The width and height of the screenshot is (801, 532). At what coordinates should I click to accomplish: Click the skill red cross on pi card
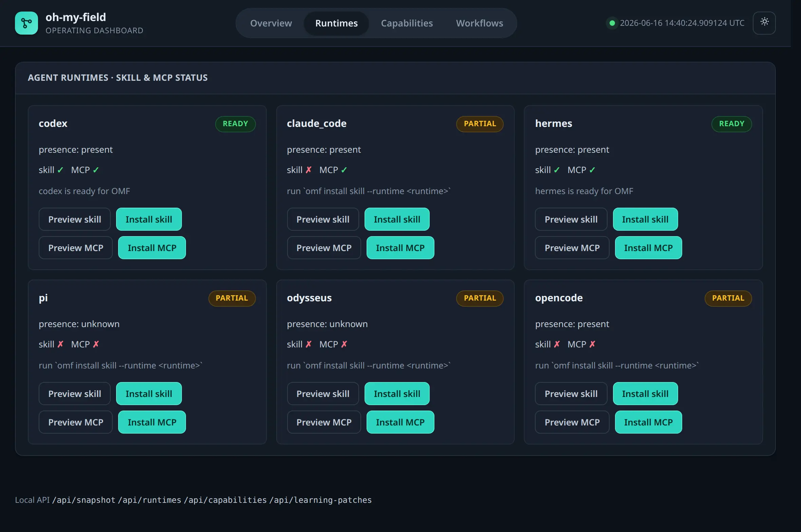pos(60,344)
